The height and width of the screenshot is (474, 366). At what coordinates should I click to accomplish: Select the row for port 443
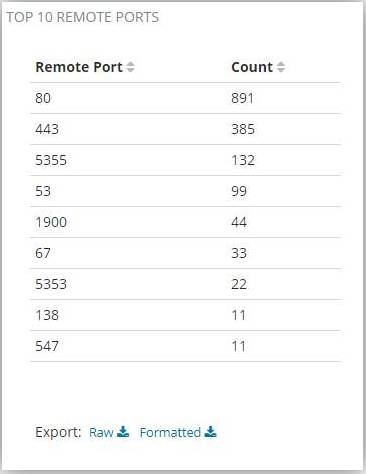[x=186, y=129]
